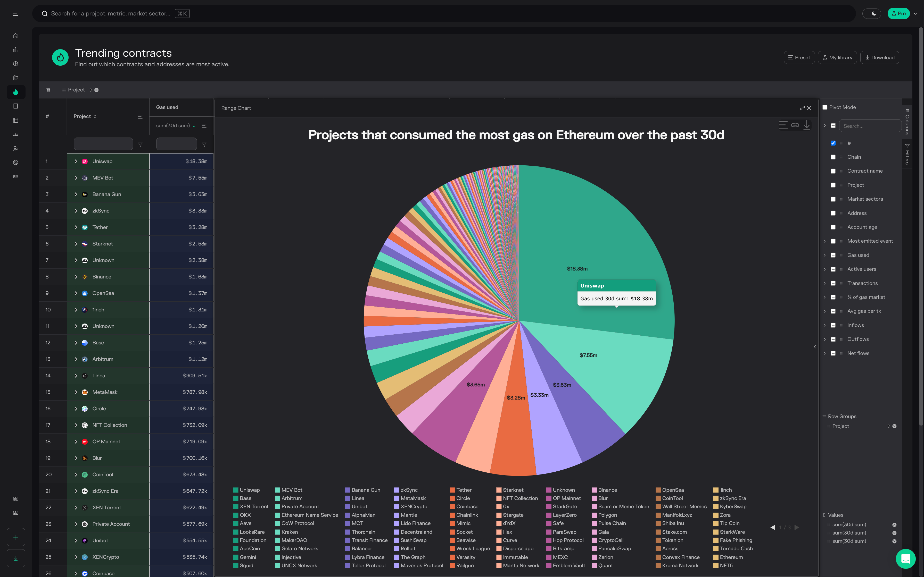Viewport: 924px width, 577px height.
Task: Expand the Active users column group
Action: (825, 269)
